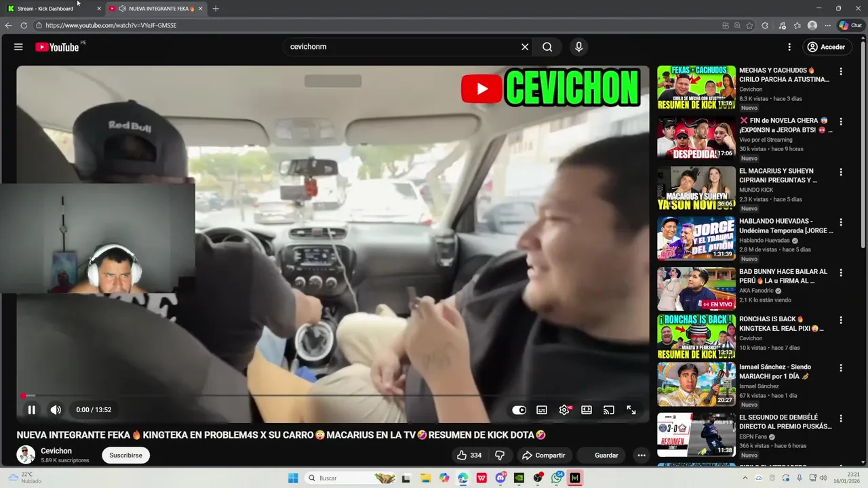Open the YouTube guide hamburger menu
Viewport: 868px width, 488px height.
[18, 47]
